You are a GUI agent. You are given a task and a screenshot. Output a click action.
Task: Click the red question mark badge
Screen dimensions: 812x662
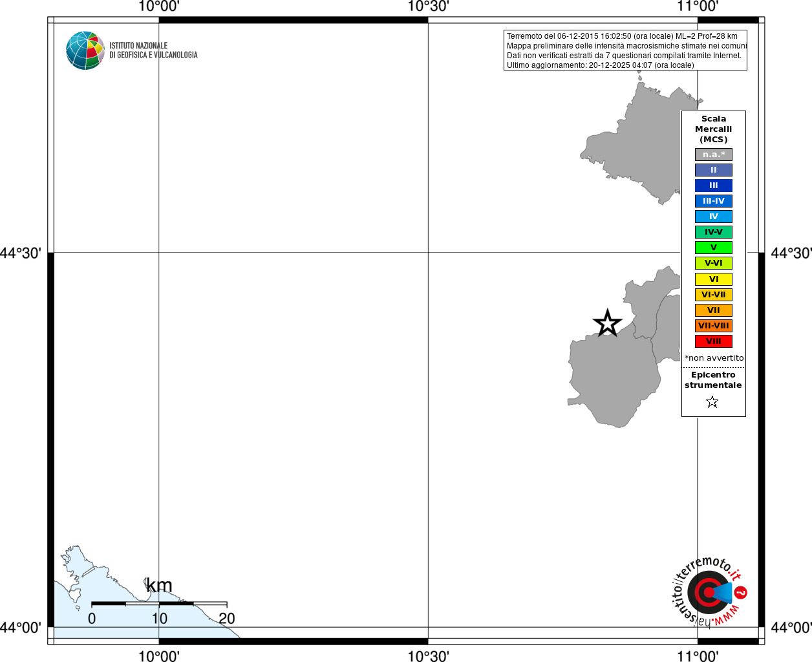coord(741,592)
